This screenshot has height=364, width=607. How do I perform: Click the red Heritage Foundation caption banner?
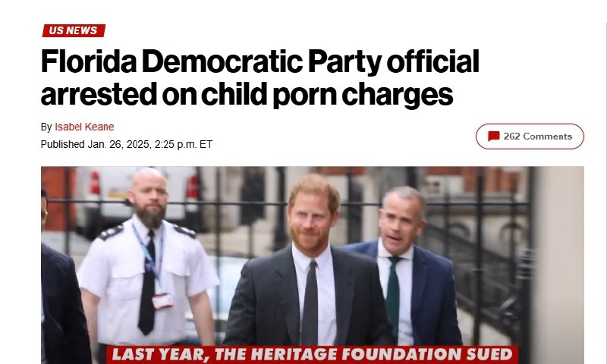[x=312, y=354]
